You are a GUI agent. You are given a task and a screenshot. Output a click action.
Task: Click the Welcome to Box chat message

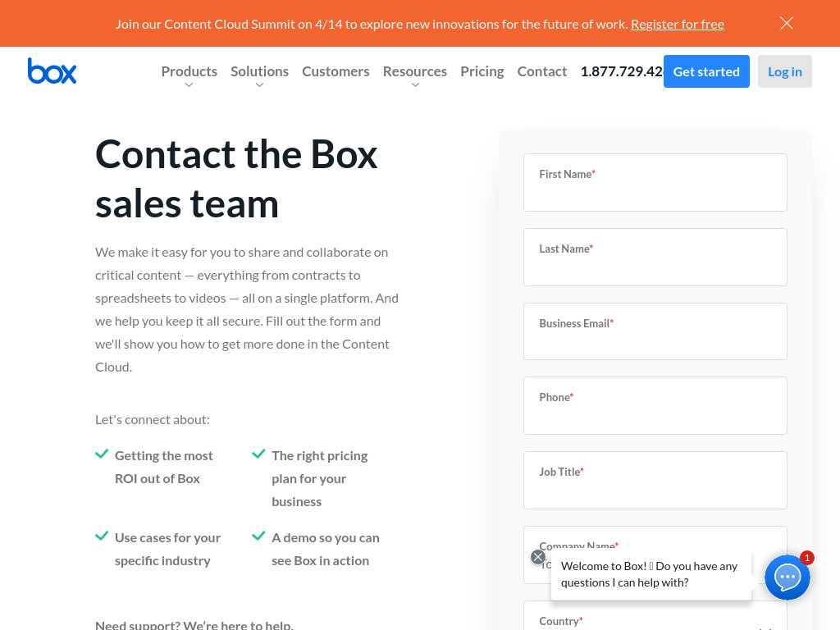click(x=651, y=574)
